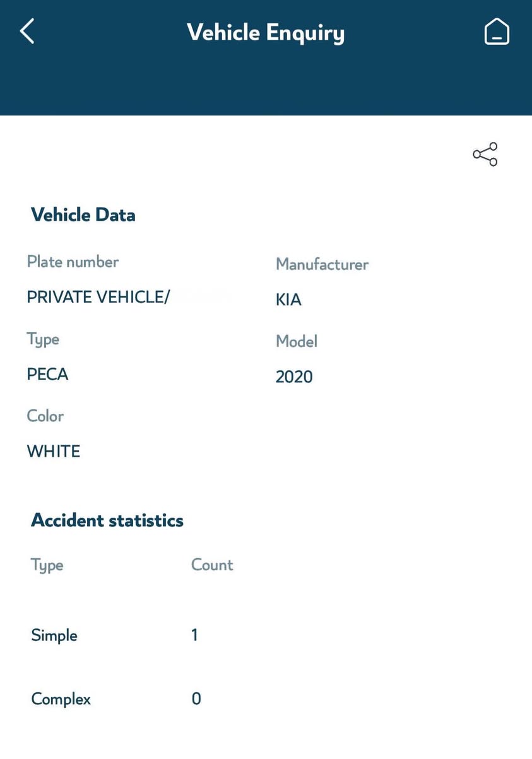Select the Vehicle Data heading
Screen dimensions: 532x759
[83, 215]
